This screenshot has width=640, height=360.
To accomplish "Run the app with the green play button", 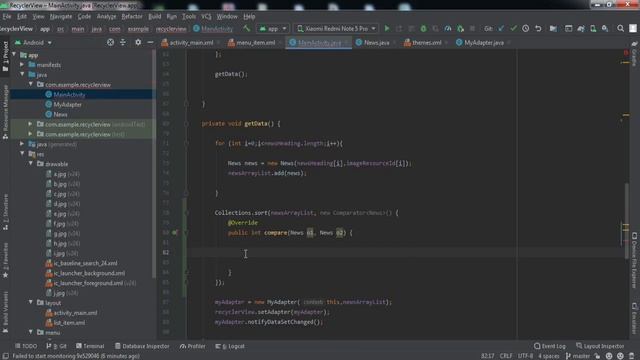I will coord(387,29).
